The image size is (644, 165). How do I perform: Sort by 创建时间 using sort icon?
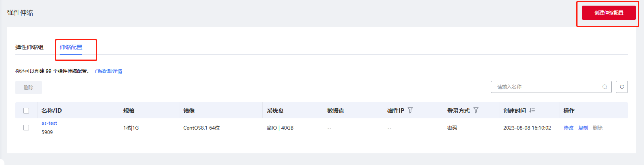(532, 110)
